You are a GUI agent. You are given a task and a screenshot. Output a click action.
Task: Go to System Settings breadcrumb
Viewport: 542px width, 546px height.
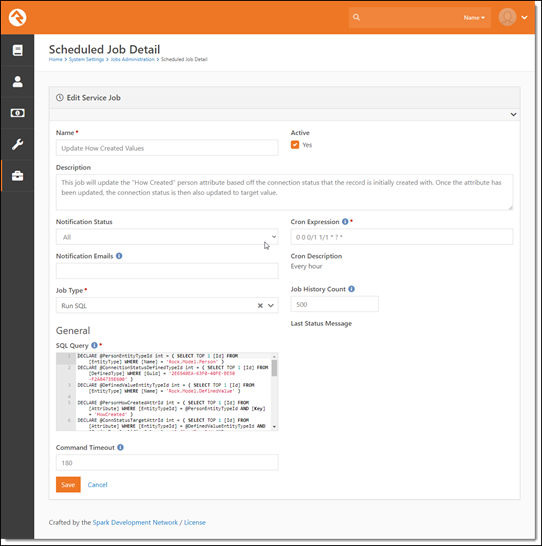point(86,59)
